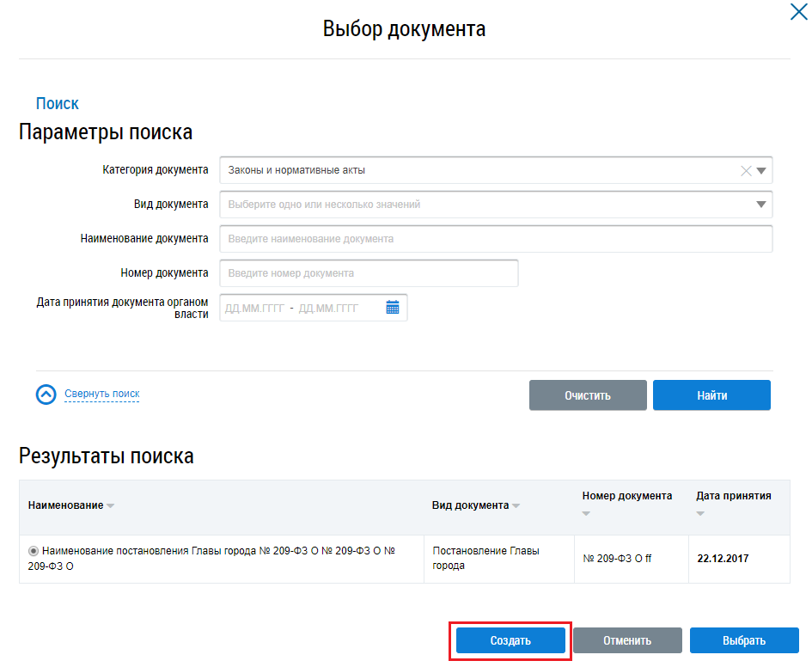Focus the Номер документа input field
Viewport: 812px width, 667px height.
pyautogui.click(x=369, y=273)
